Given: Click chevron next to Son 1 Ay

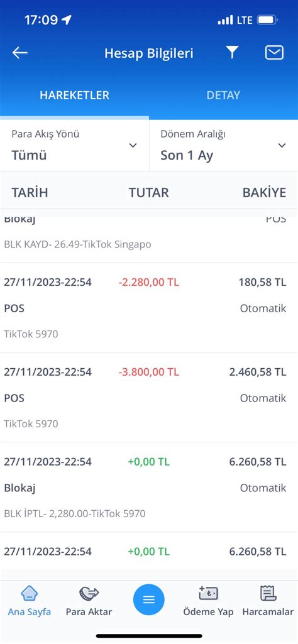Looking at the screenshot, I should 282,145.
